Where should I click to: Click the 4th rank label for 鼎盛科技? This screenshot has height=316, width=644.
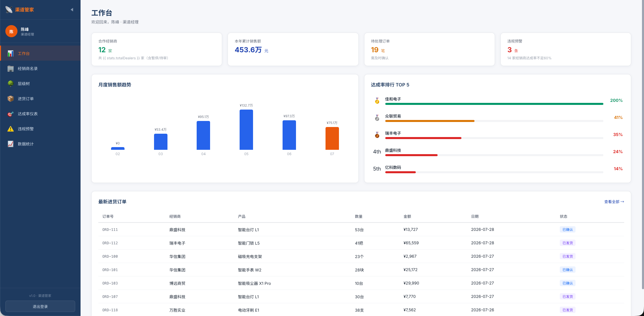tap(377, 152)
